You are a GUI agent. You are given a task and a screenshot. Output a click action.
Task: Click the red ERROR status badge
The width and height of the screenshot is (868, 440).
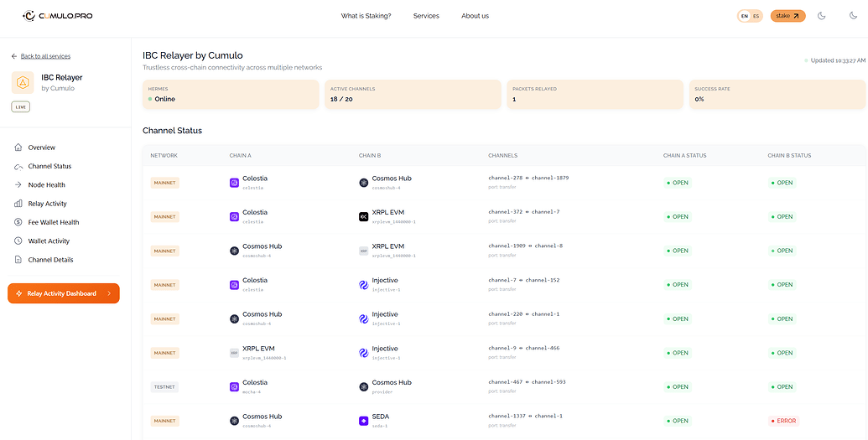(783, 422)
